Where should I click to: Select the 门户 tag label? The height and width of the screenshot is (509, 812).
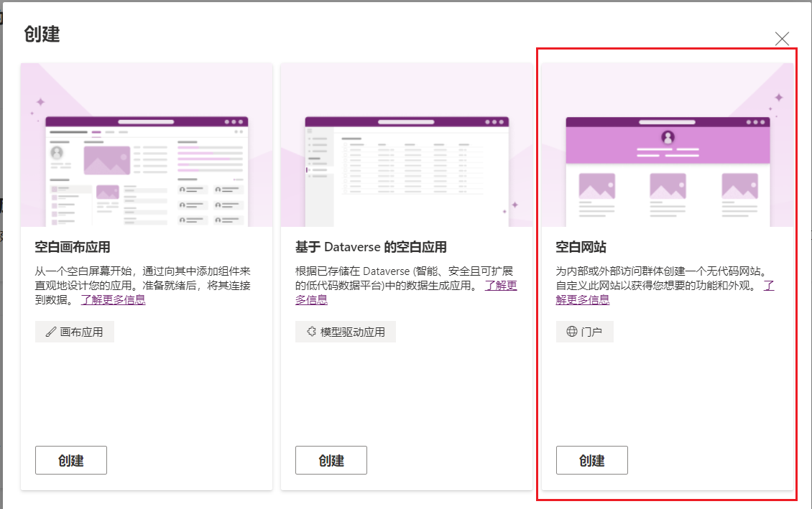[591, 332]
